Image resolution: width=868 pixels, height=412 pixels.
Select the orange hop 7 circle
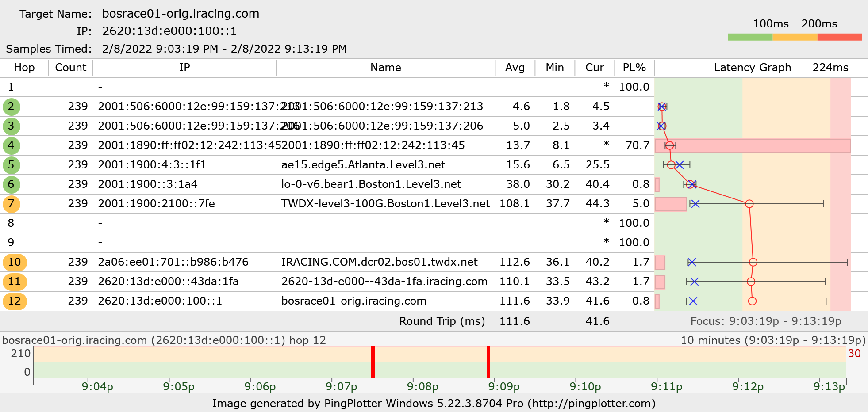click(11, 204)
